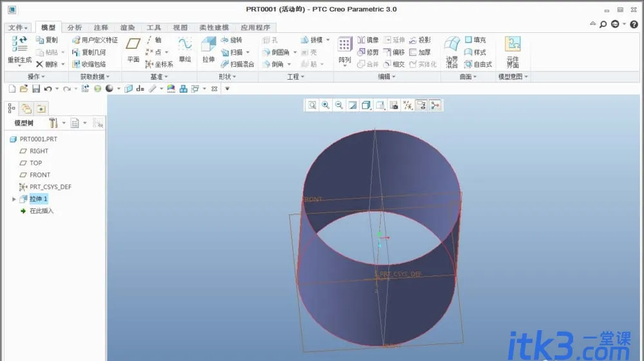Switch to the 视图 tab

[180, 28]
